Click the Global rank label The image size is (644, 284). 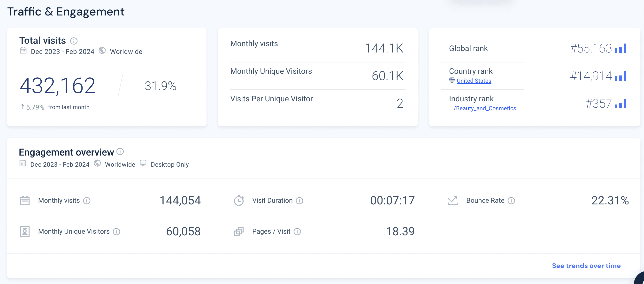click(468, 48)
